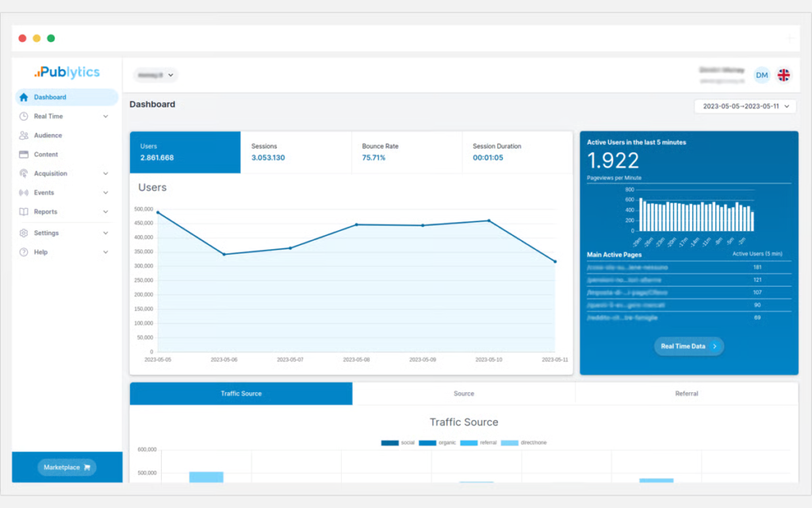The image size is (812, 508).
Task: Select the Users metric tab
Action: pyautogui.click(x=185, y=152)
